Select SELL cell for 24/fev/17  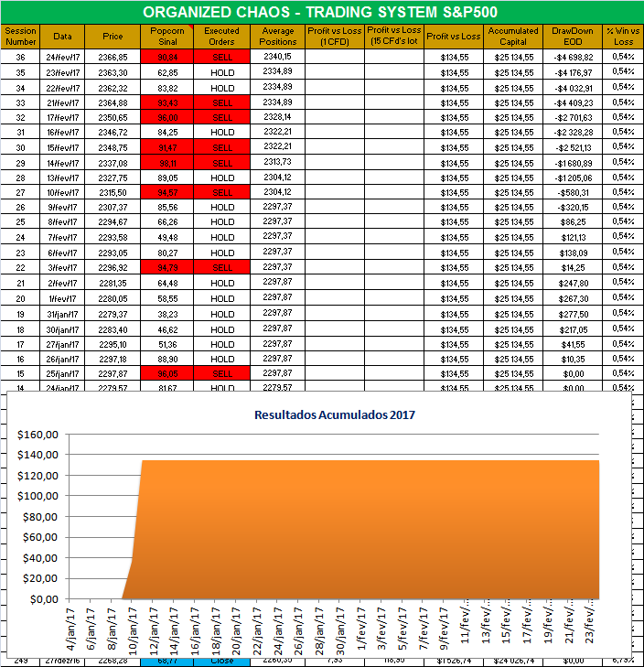tap(221, 57)
